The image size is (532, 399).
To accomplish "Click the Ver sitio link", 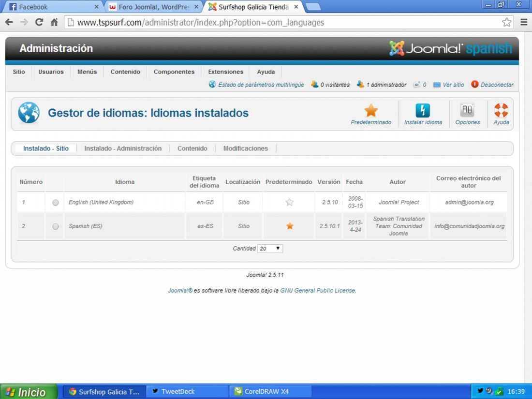I will point(453,85).
